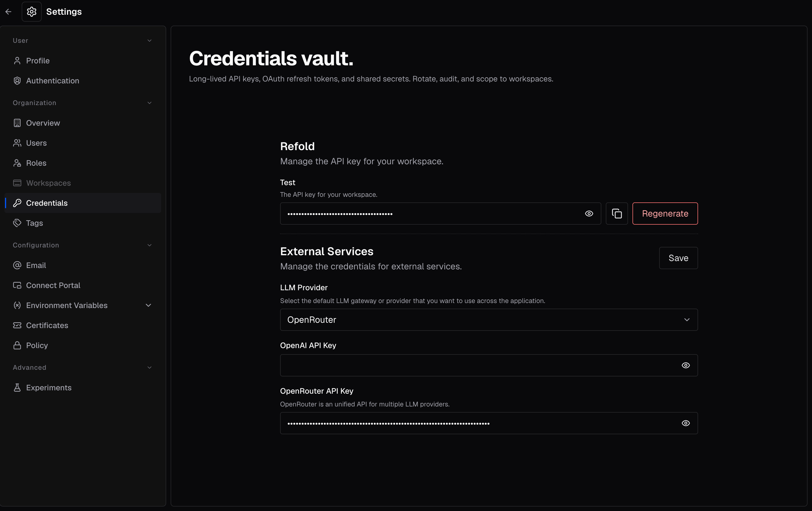This screenshot has width=812, height=511.
Task: Open the Experiments page
Action: (x=83, y=388)
